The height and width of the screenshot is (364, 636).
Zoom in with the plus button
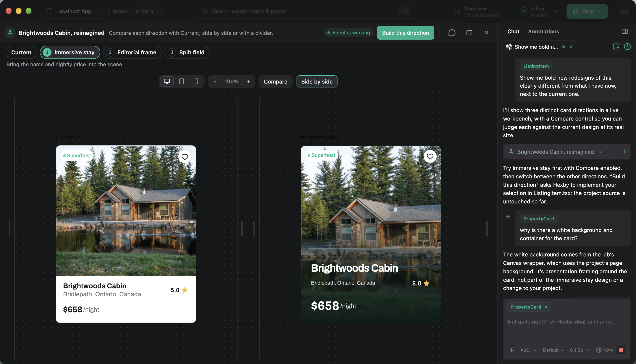(248, 82)
